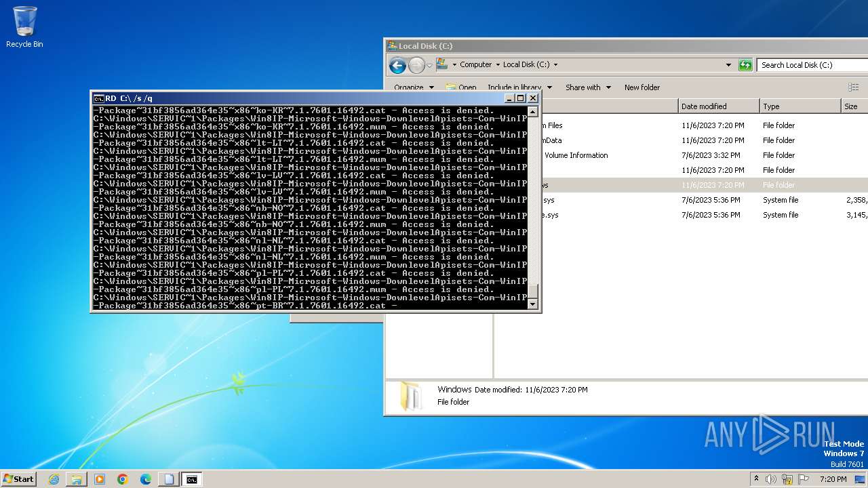Show hidden tray icons arrow
868x488 pixels.
tap(756, 479)
